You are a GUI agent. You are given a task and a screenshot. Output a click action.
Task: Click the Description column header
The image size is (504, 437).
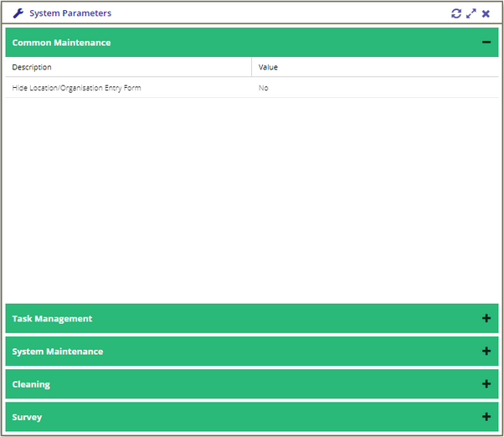129,67
